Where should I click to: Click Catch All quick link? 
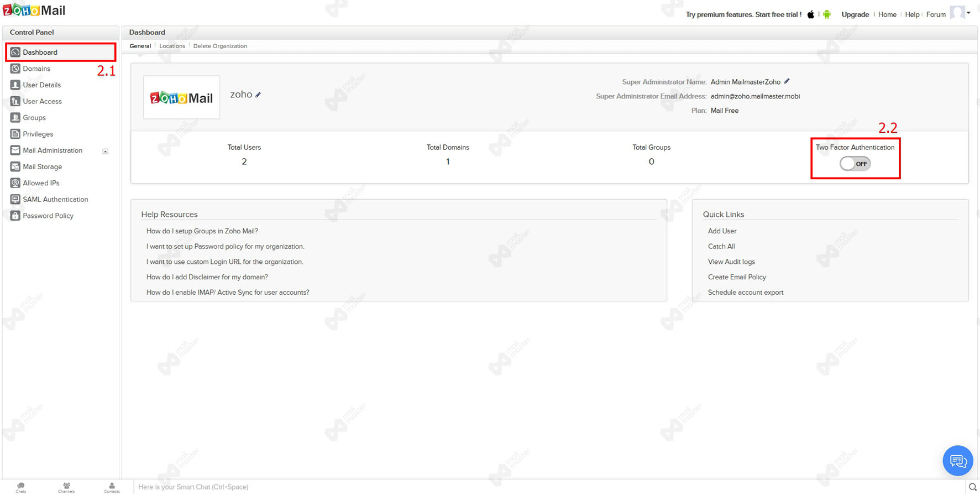tap(721, 247)
